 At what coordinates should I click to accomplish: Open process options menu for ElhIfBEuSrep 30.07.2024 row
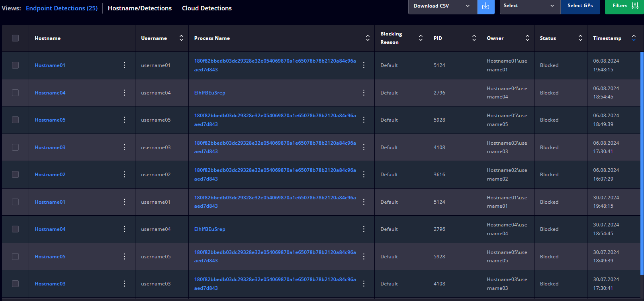[364, 229]
